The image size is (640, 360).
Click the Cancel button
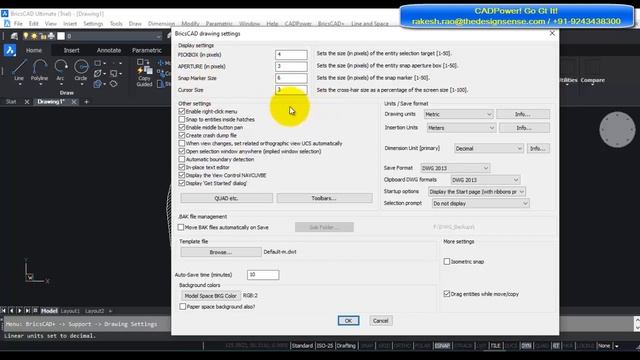(380, 321)
